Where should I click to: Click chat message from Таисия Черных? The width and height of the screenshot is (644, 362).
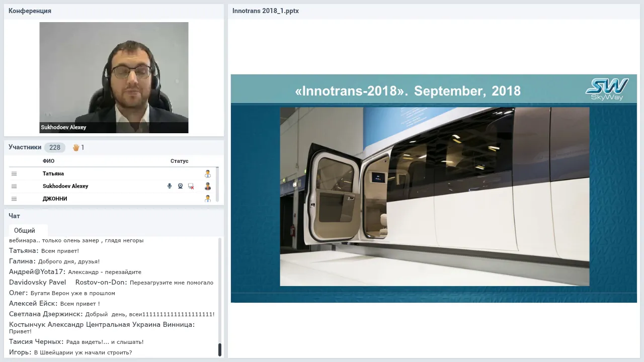tap(76, 342)
